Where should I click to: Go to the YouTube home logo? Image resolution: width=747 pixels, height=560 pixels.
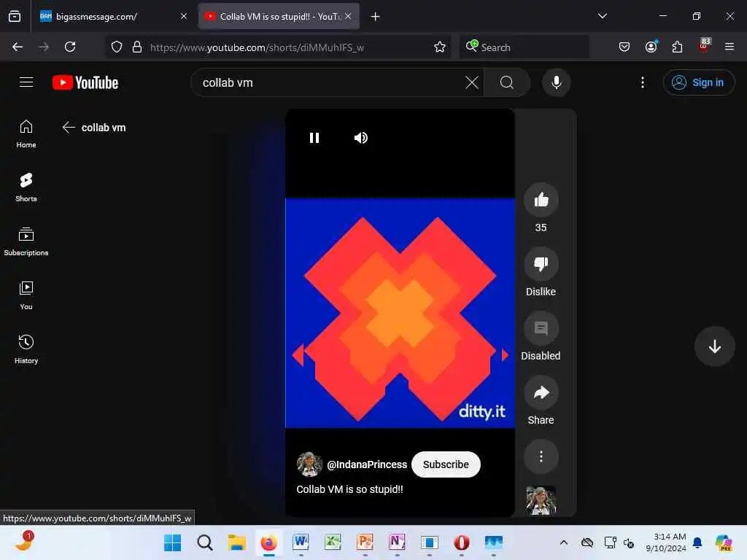point(85,82)
